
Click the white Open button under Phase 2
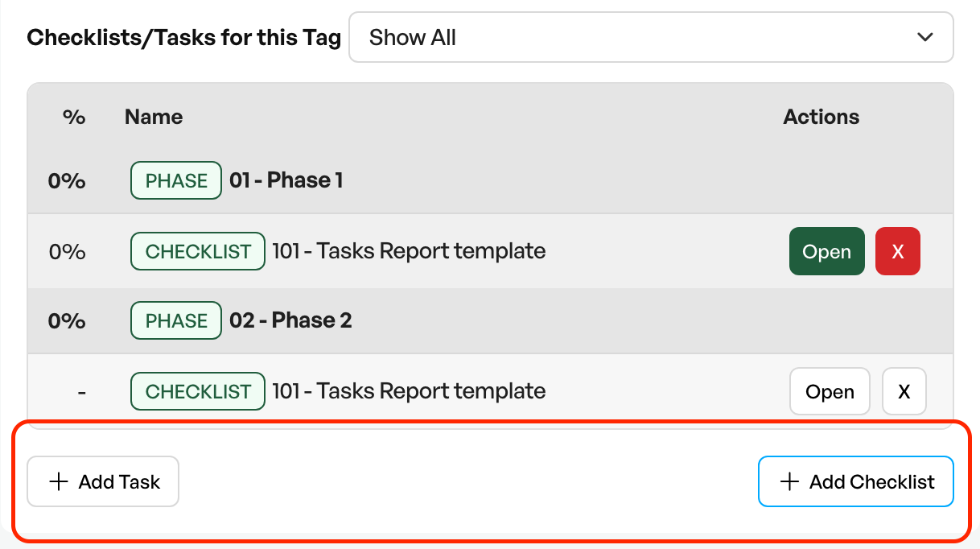(x=830, y=391)
